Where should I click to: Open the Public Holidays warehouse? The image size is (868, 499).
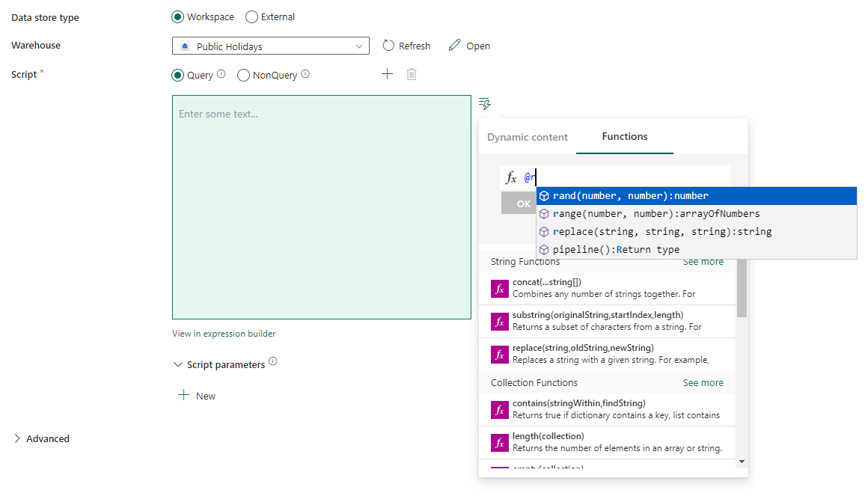coord(469,45)
